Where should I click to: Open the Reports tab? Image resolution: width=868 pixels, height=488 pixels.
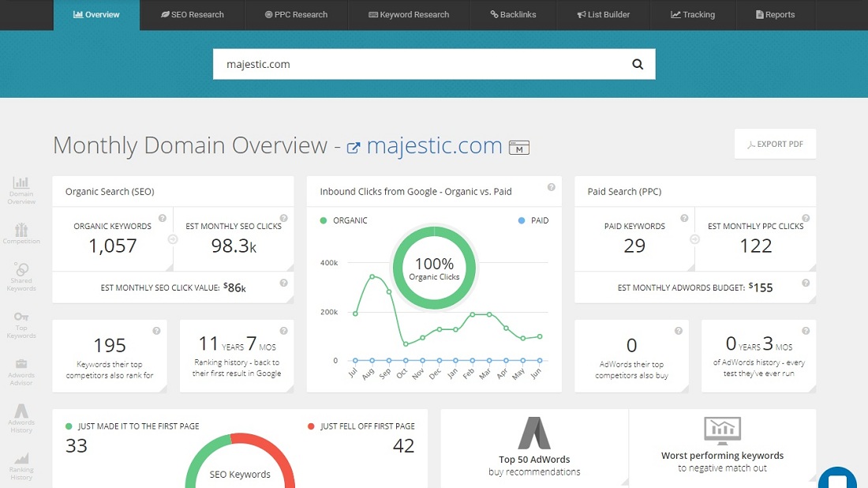(x=775, y=15)
